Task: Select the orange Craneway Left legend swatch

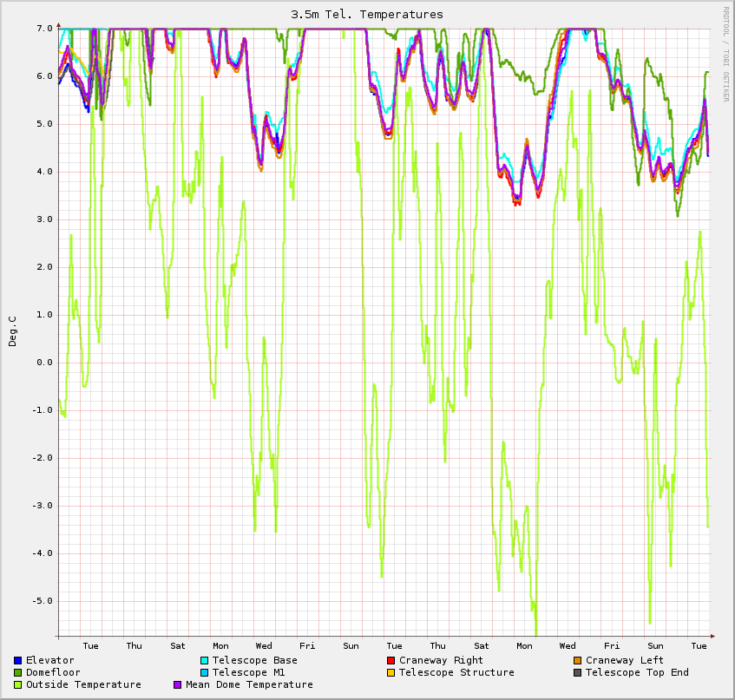Action: tap(578, 661)
